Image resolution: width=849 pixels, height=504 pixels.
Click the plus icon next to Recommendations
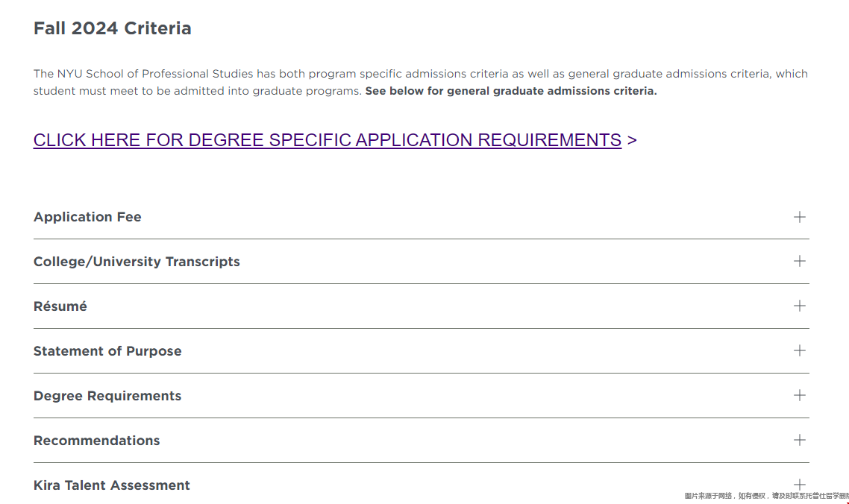tap(799, 440)
